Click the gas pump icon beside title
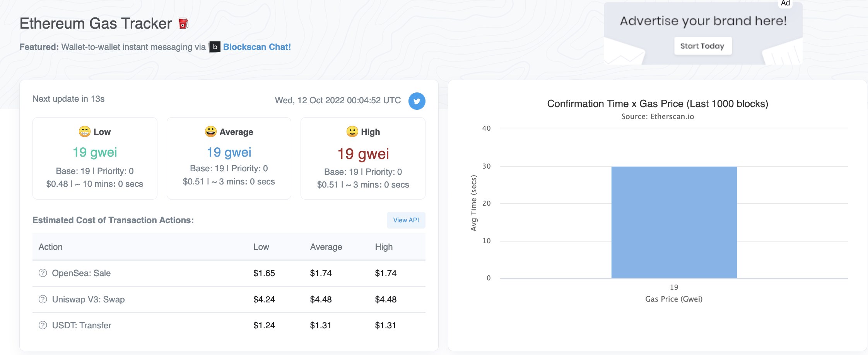 (x=183, y=24)
